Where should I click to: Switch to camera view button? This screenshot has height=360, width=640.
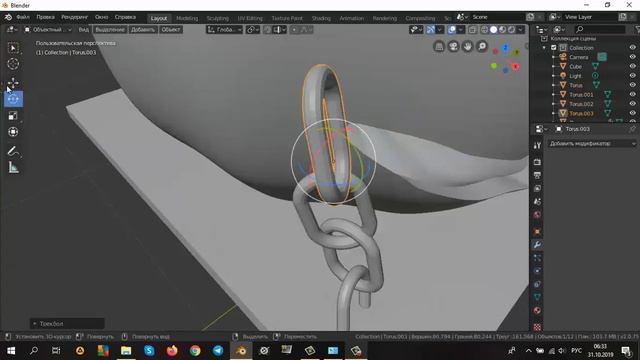[453, 47]
